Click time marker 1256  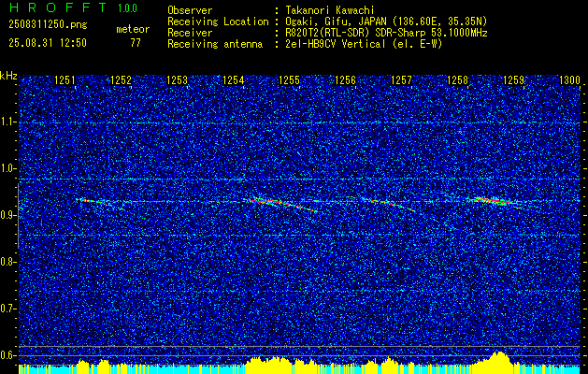point(345,79)
